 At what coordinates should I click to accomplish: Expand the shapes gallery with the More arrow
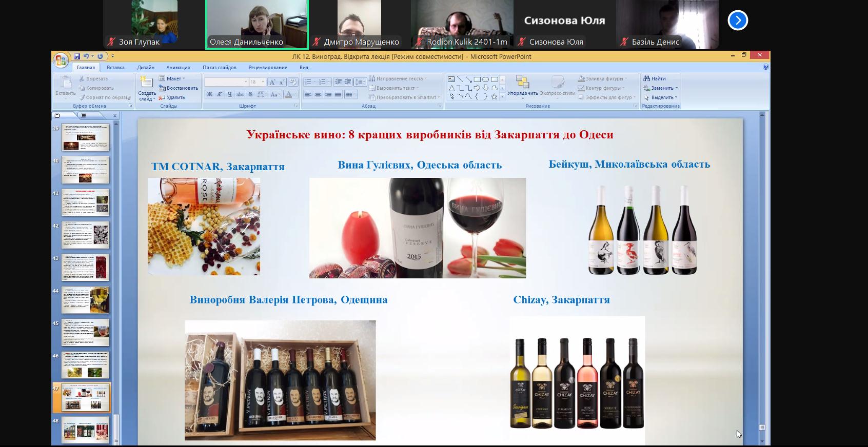502,96
